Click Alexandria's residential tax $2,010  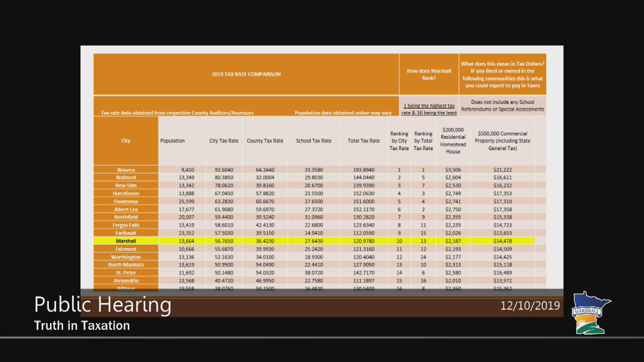coord(453,281)
